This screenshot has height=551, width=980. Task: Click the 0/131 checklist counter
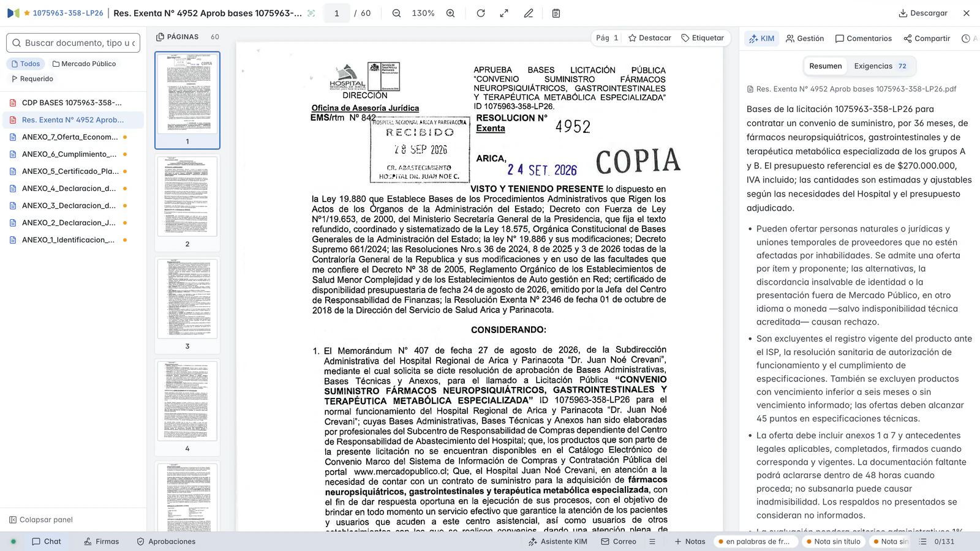937,541
